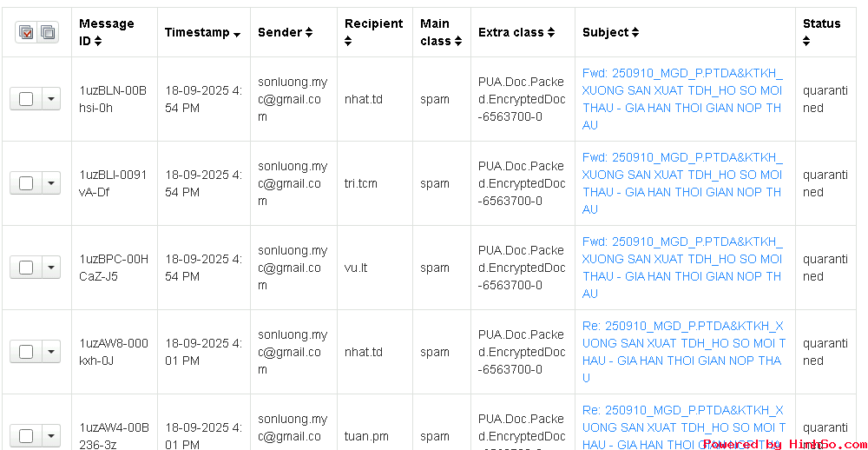
Task: Open the action dropdown for message 1uzBLN-00Bhsi-0h
Action: tap(51, 99)
